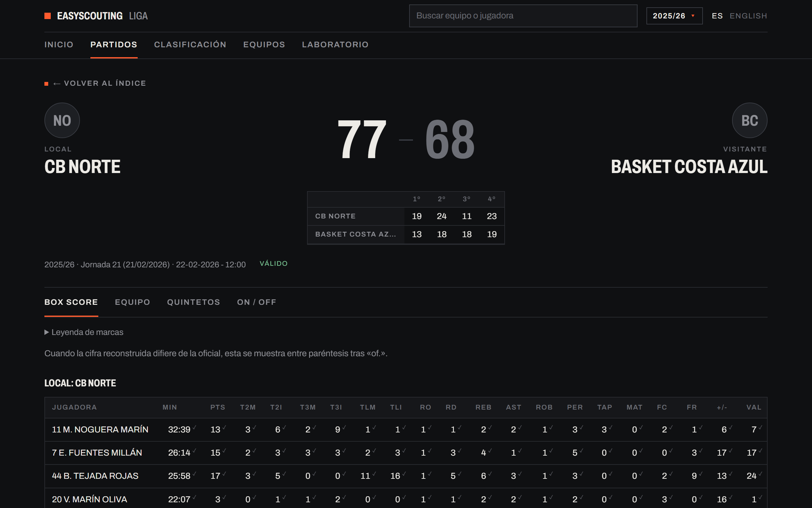Click the AST column header
Viewport: 812px width, 508px height.
(514, 407)
